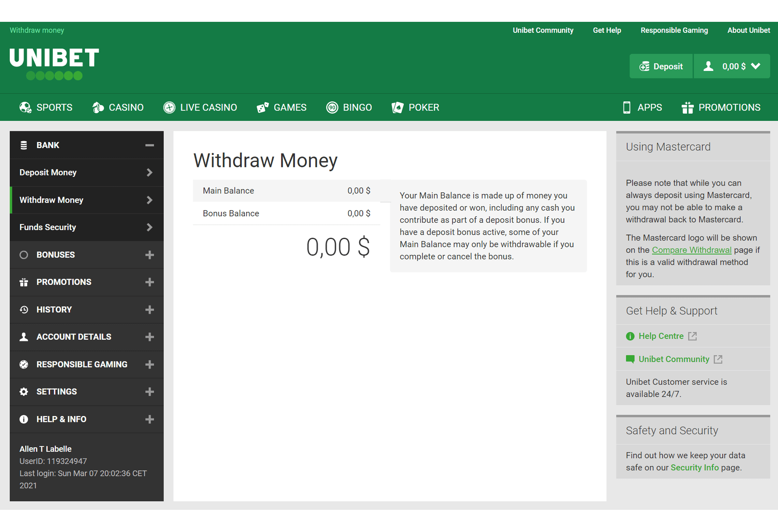Click the Apps phone icon
Screen dimensions: 778x532
[x=627, y=107]
